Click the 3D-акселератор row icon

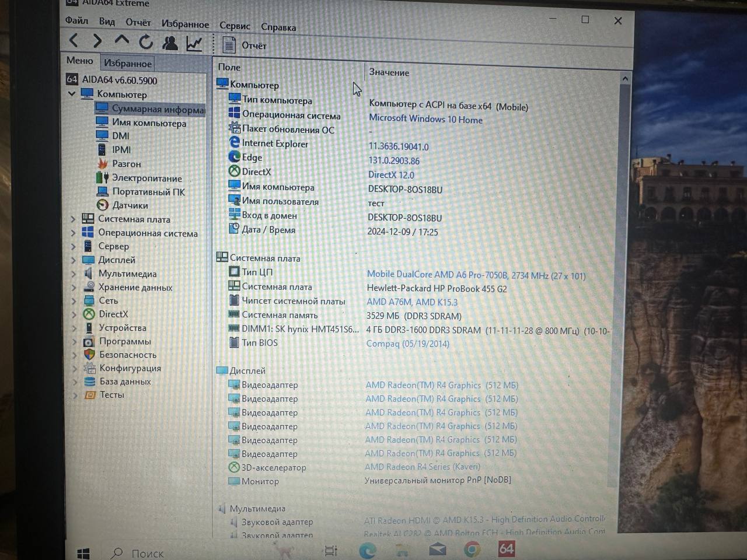[233, 467]
